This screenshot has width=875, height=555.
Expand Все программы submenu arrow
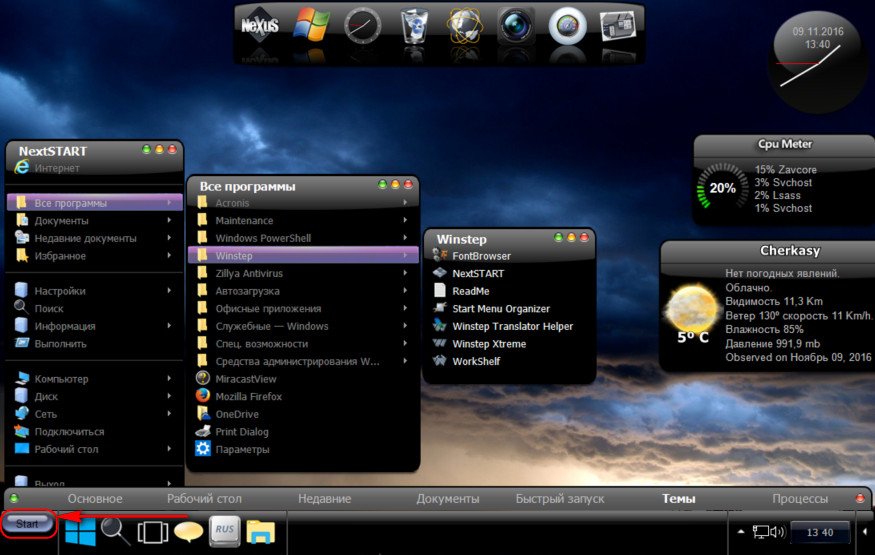[169, 203]
